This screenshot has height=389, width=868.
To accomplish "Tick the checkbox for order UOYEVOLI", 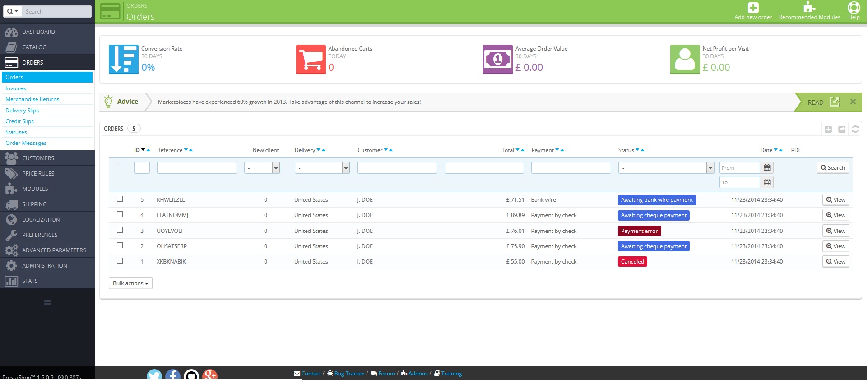I will tap(120, 230).
